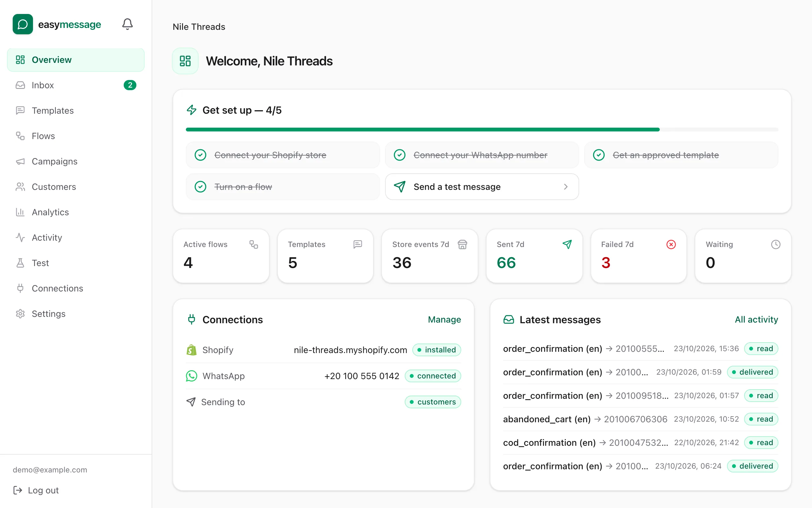Image resolution: width=812 pixels, height=508 pixels.
Task: Open Templates page
Action: (76, 110)
